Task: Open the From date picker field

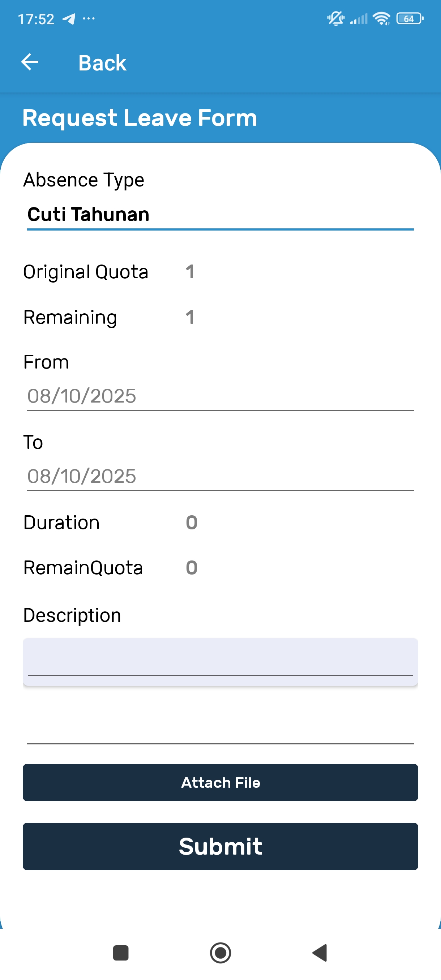Action: (220, 396)
